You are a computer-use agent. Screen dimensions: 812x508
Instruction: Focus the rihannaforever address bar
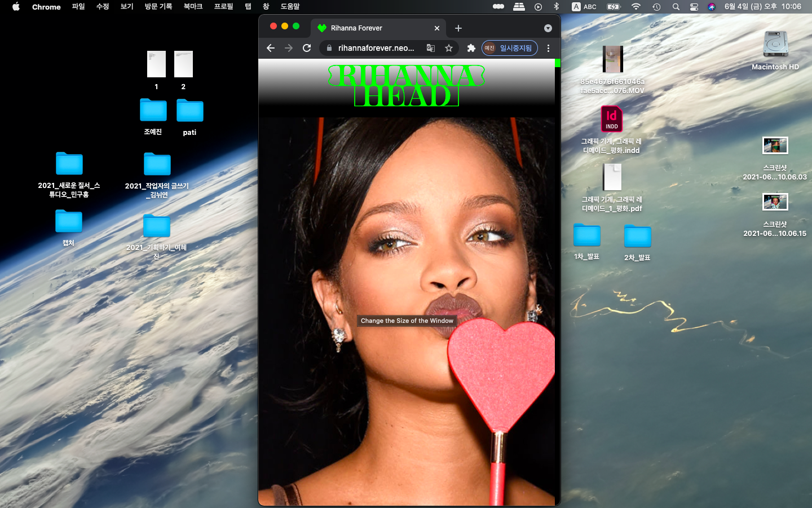pos(376,48)
